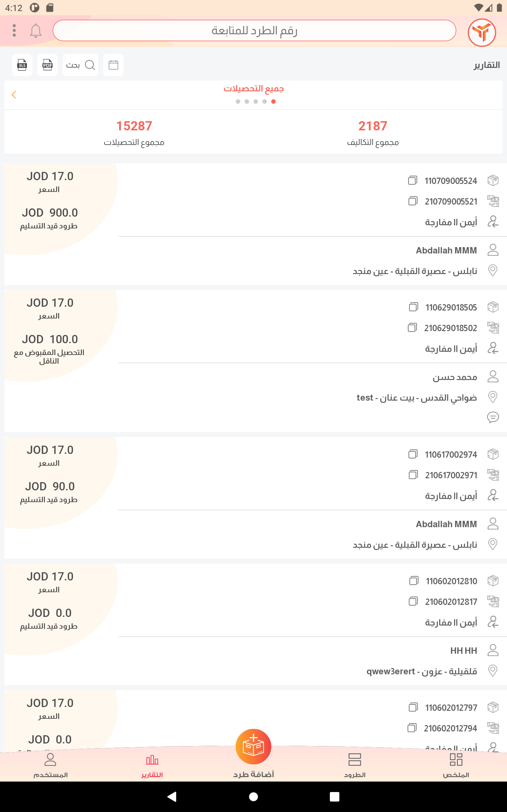507x812 pixels.
Task: Export report as PDF file
Action: point(47,65)
